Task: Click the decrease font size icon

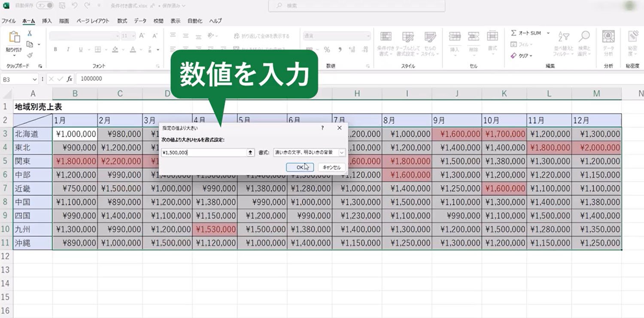Action: point(155,36)
